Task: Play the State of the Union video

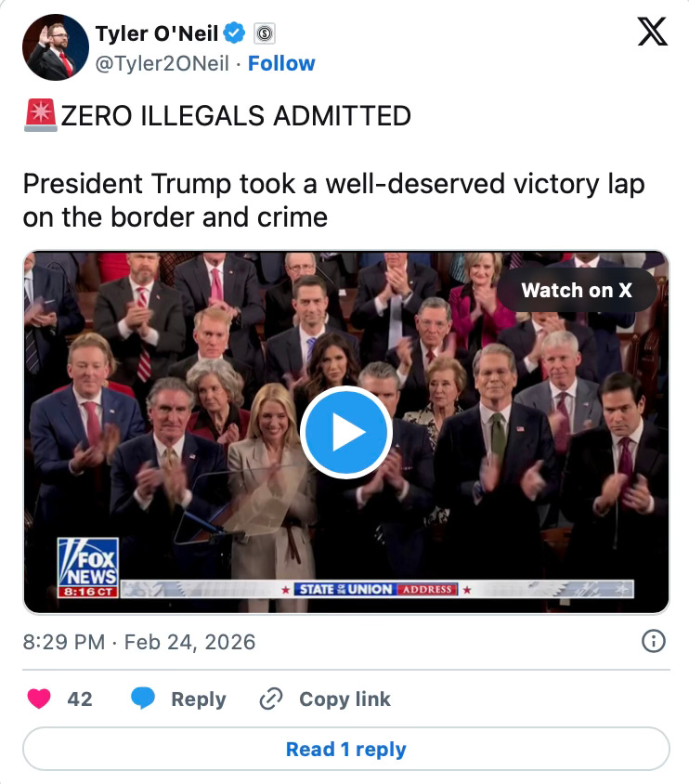Action: click(x=345, y=432)
